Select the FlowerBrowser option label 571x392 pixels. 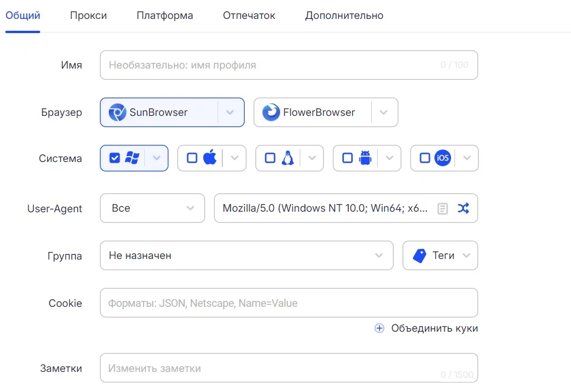319,112
